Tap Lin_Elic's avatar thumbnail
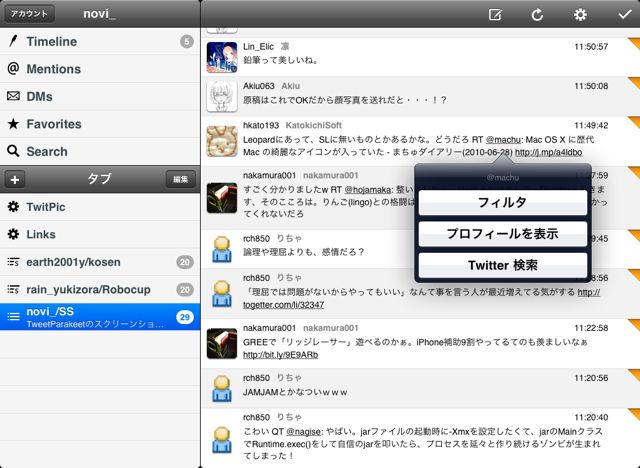The height and width of the screenshot is (468, 640). pyautogui.click(x=222, y=57)
